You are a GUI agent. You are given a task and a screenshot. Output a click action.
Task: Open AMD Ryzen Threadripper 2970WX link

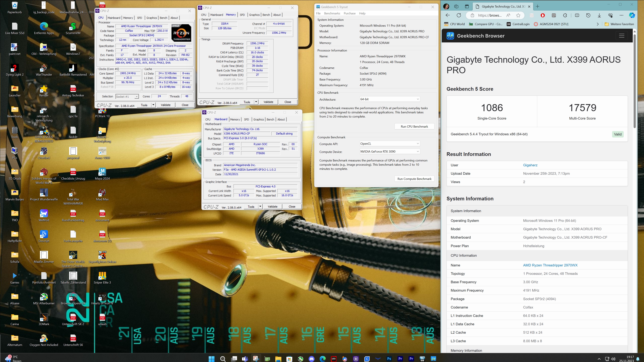550,265
